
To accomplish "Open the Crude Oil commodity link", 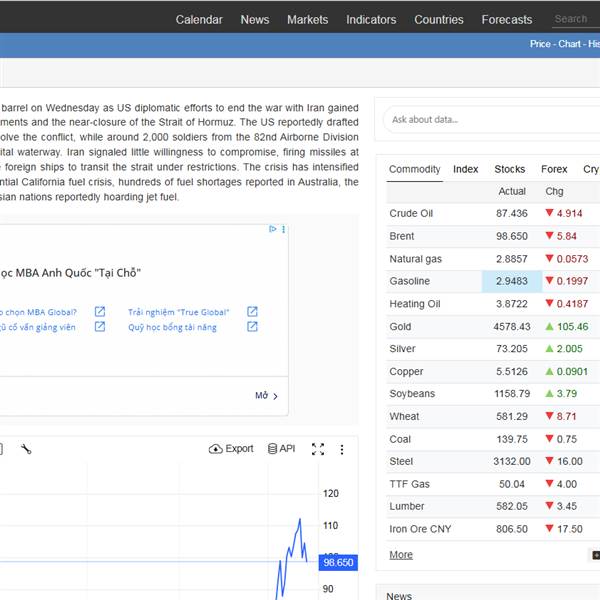I will point(411,213).
